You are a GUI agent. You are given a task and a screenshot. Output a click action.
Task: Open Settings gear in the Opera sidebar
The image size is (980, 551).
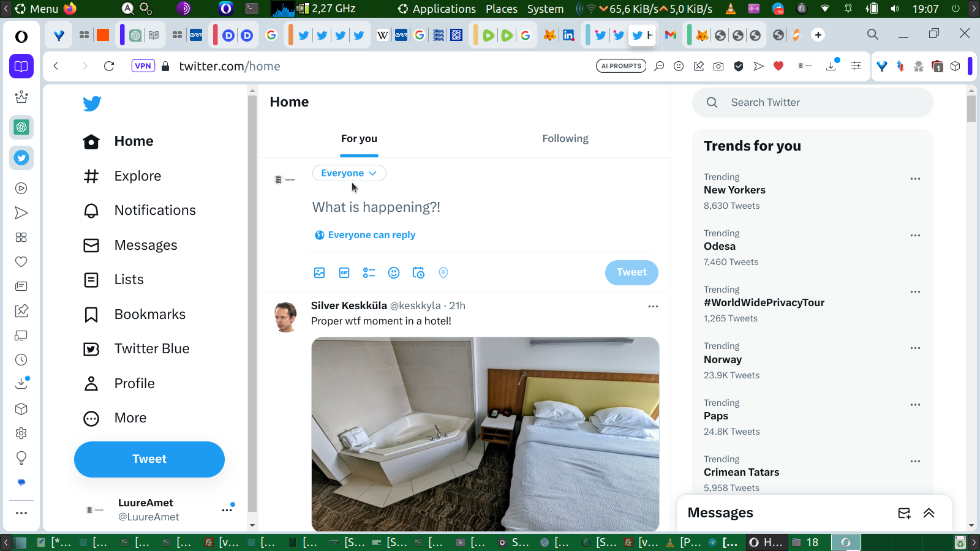coord(21,433)
